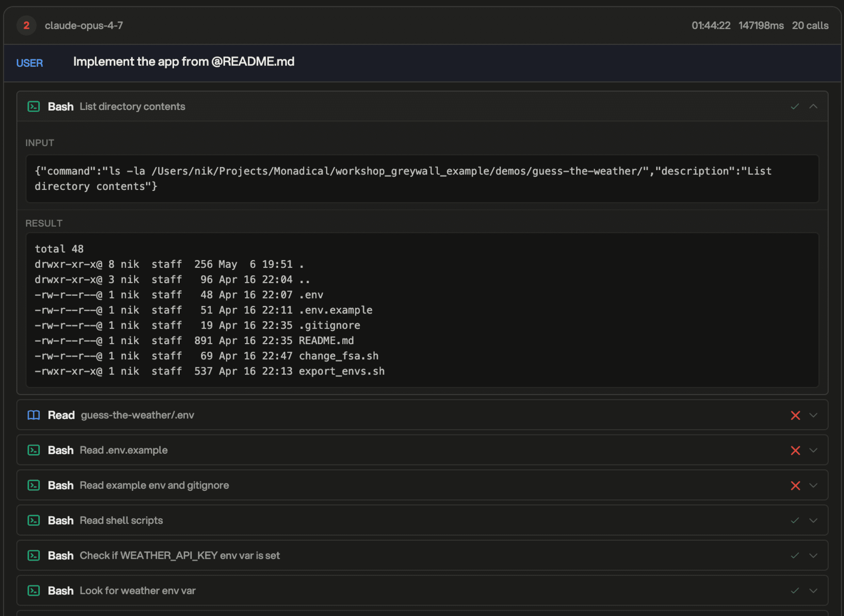The height and width of the screenshot is (616, 844).
Task: Click the terminal icon beside Read .env.example
Action: click(34, 450)
